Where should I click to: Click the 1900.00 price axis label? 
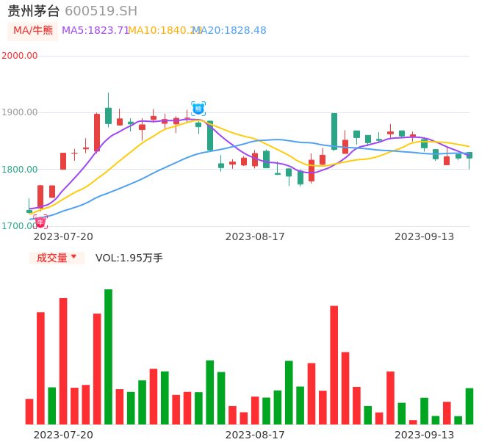20,112
